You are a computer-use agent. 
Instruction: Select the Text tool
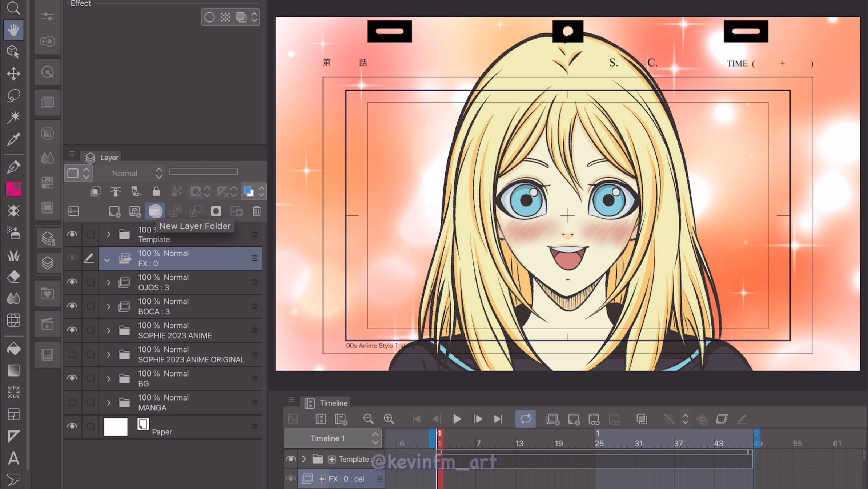click(x=13, y=458)
